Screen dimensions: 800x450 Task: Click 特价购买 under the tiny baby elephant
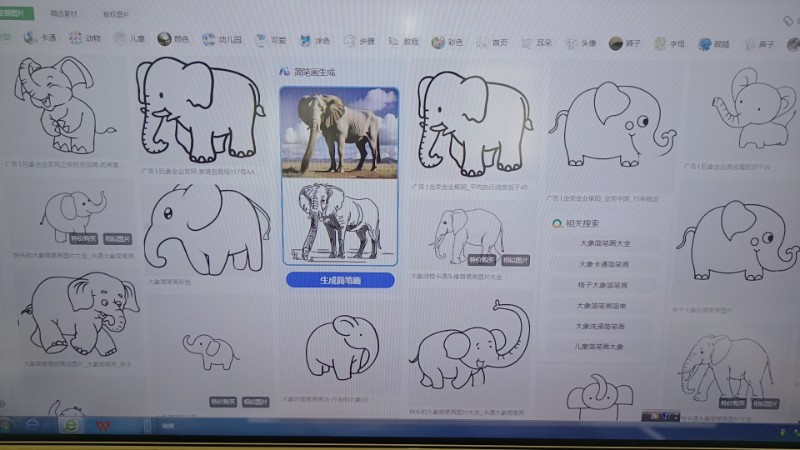tap(223, 402)
